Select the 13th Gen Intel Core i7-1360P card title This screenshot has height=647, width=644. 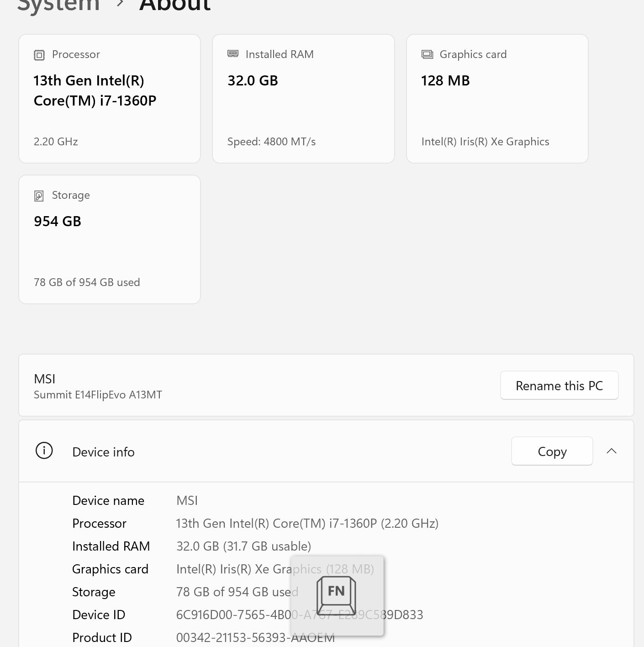pyautogui.click(x=95, y=90)
